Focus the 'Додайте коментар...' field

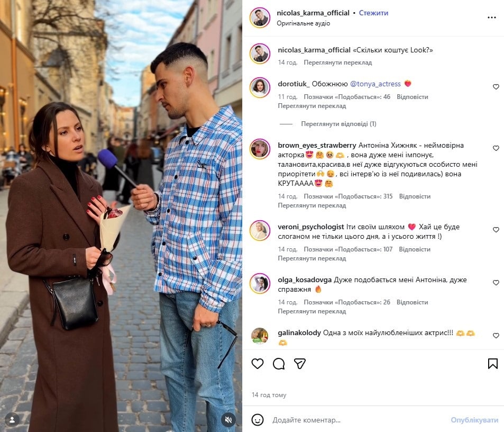[359, 420]
